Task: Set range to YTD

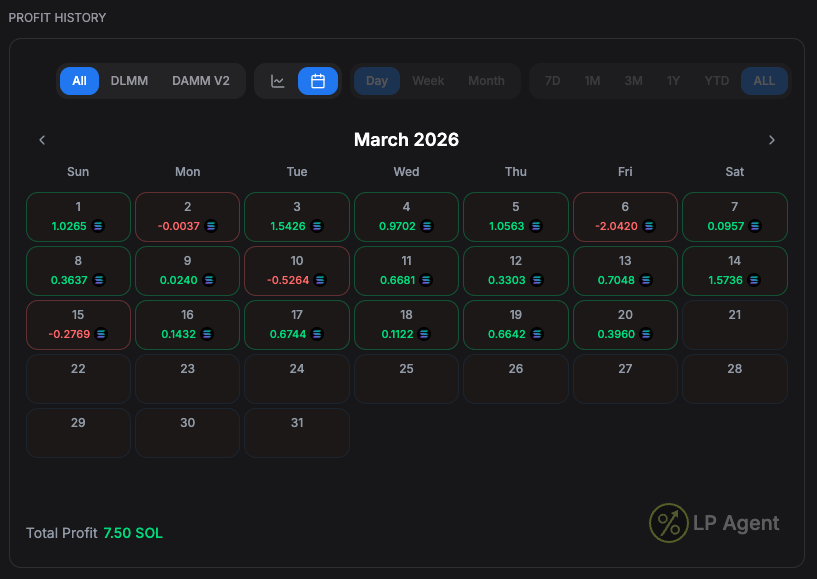Action: click(x=716, y=81)
